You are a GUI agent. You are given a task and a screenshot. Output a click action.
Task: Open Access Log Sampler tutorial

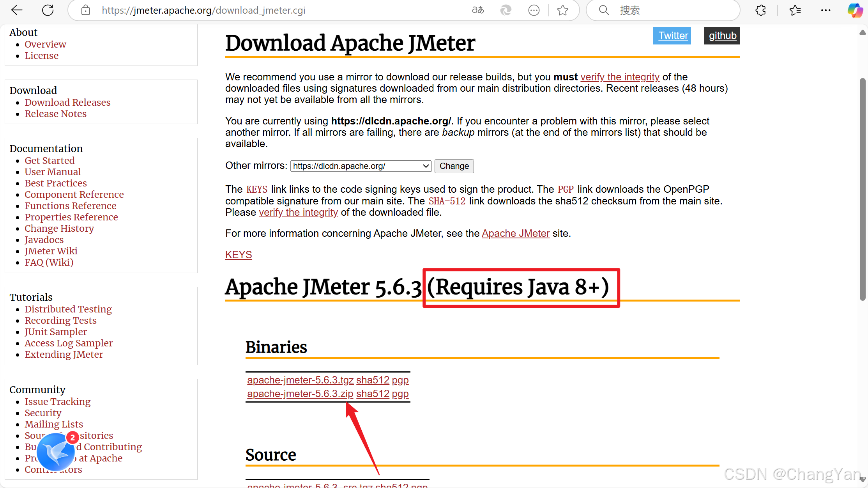click(69, 343)
